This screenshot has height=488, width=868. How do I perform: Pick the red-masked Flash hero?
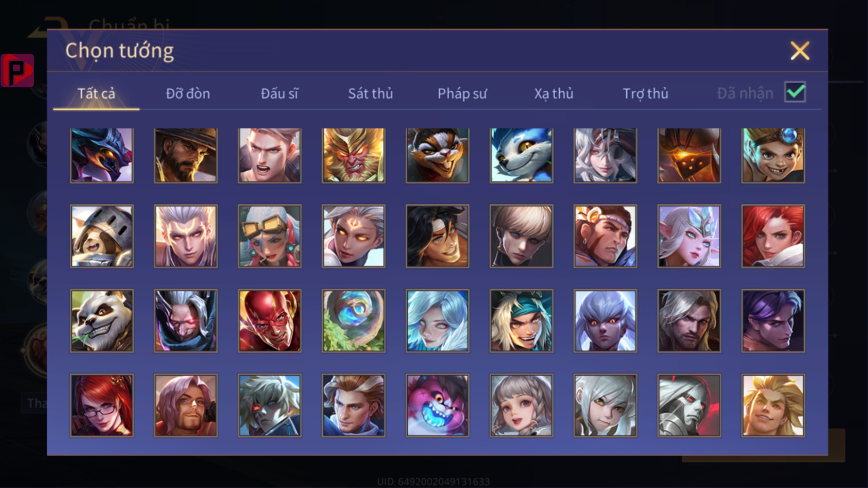(x=270, y=321)
